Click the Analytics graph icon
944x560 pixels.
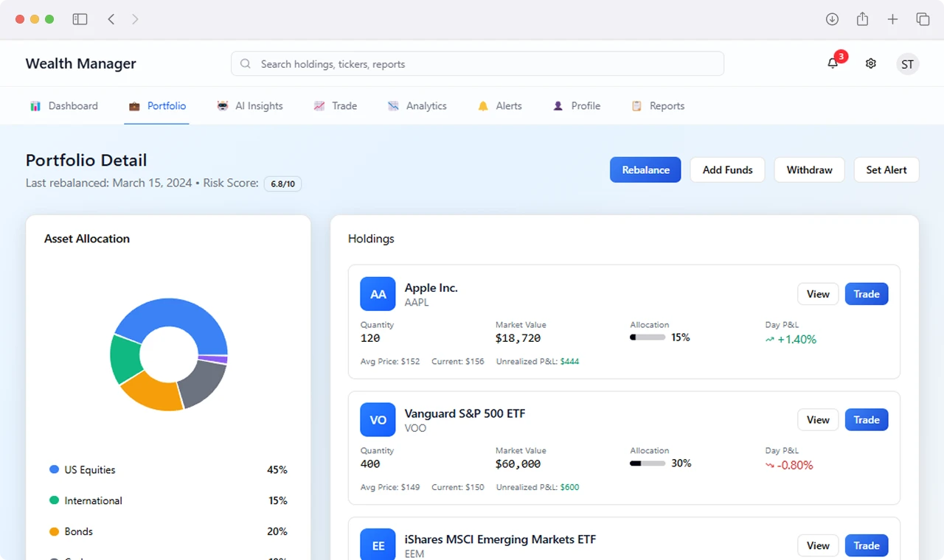393,106
